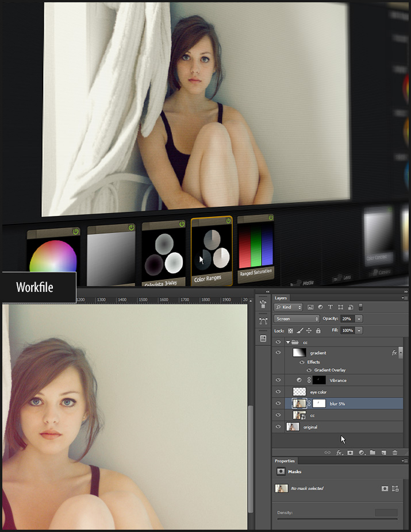Screen dimensions: 411x532
Task: Click the new adjustment layer icon
Action: [362, 453]
